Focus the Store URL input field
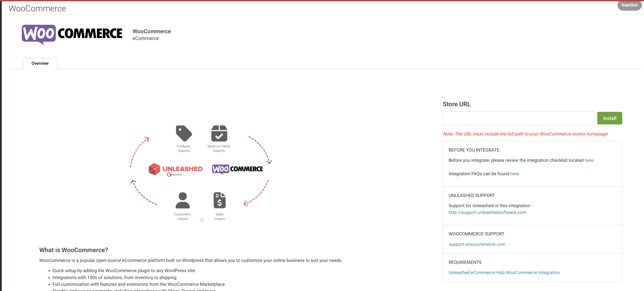644x291 pixels. click(518, 118)
